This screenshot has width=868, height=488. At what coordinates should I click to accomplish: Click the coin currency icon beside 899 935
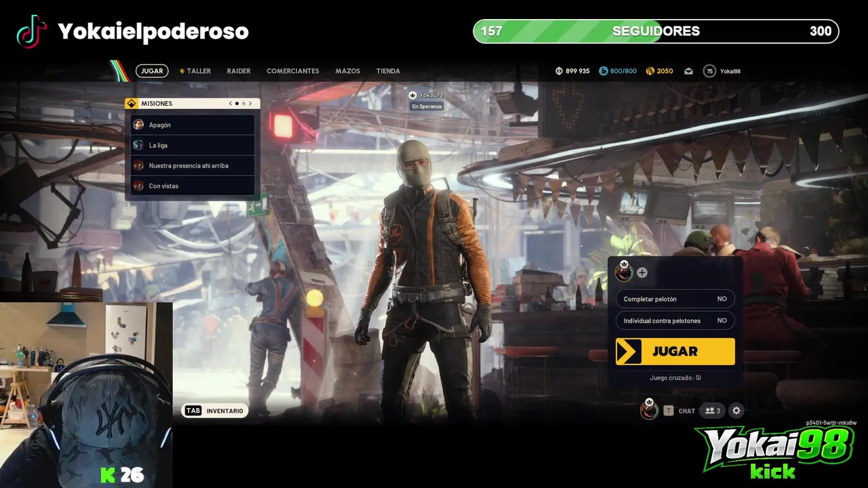point(559,70)
